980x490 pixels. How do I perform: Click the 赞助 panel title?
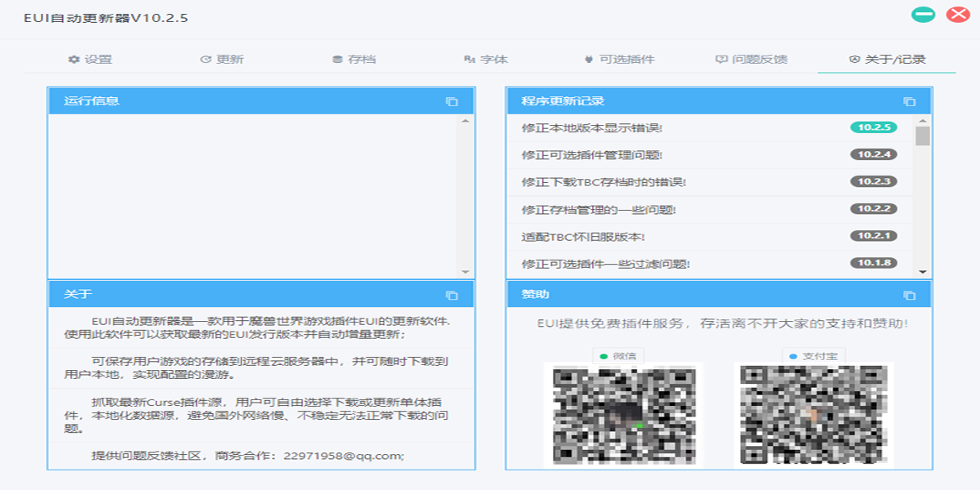coord(536,295)
